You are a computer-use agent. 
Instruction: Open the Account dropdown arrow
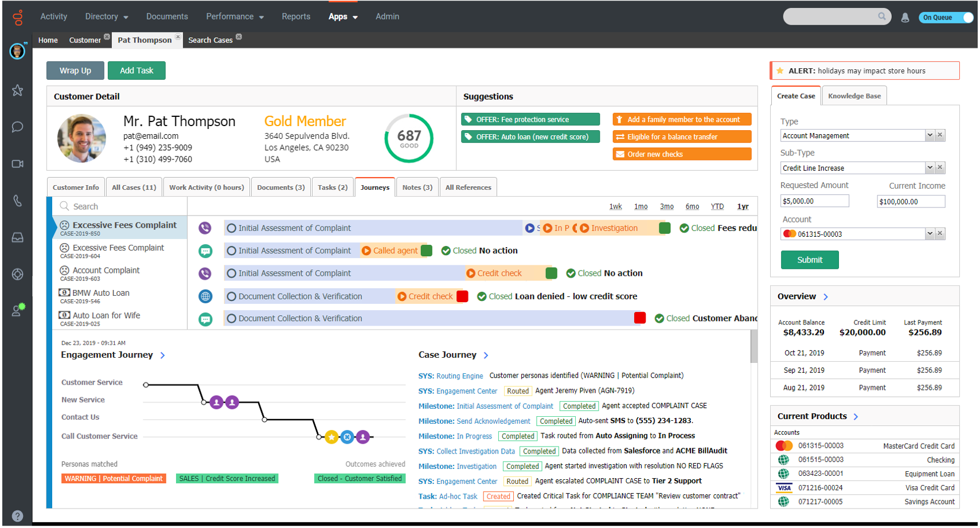930,233
